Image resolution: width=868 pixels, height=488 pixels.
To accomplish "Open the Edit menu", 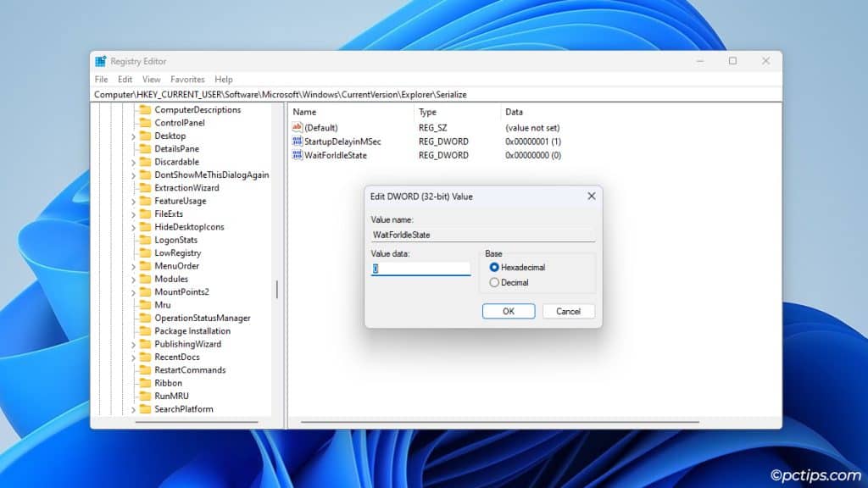I will pos(125,79).
